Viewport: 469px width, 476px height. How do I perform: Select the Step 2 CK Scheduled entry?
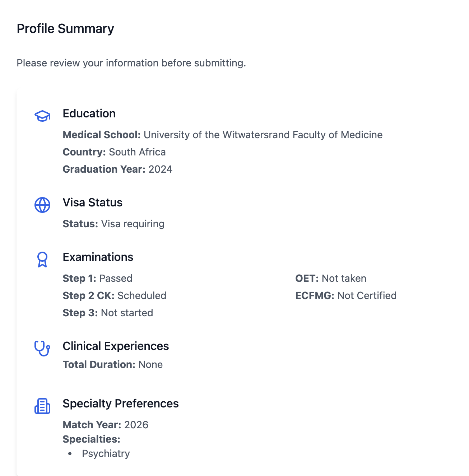point(115,295)
